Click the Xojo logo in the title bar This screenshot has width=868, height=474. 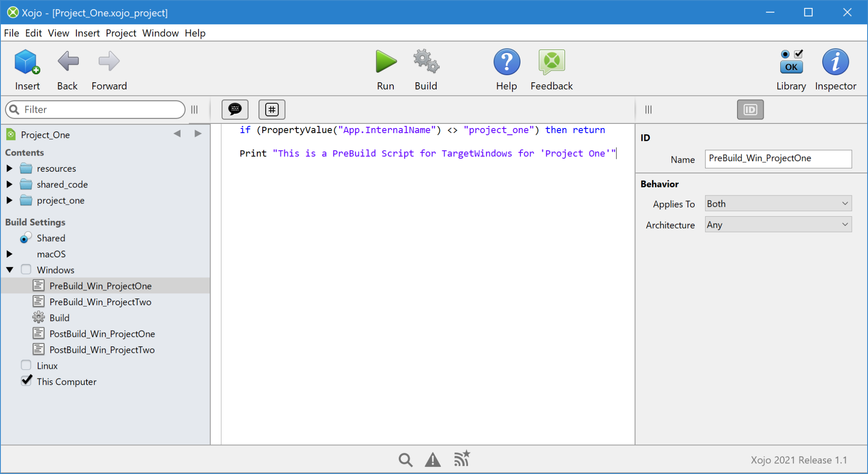pyautogui.click(x=13, y=13)
